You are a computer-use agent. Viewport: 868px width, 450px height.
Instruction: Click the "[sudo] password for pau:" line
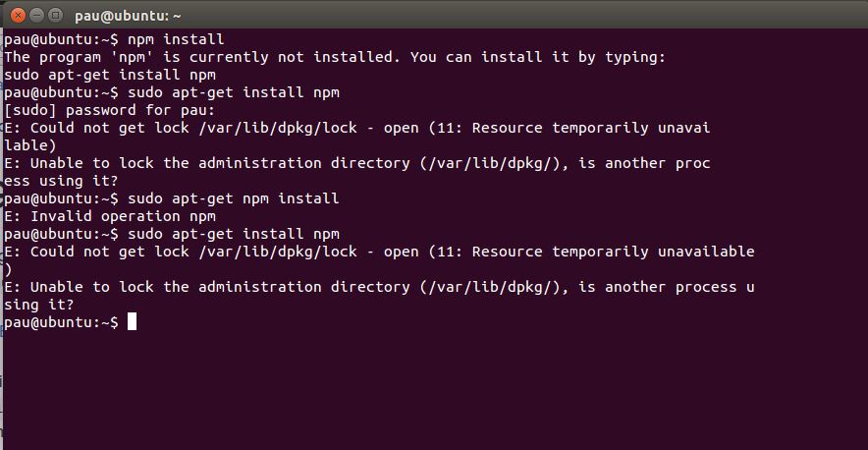pos(110,110)
